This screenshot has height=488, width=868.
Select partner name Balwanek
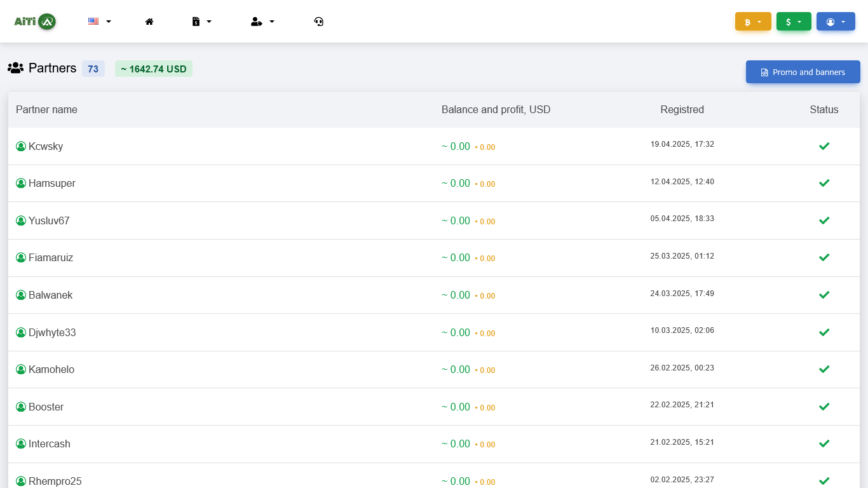click(x=51, y=295)
